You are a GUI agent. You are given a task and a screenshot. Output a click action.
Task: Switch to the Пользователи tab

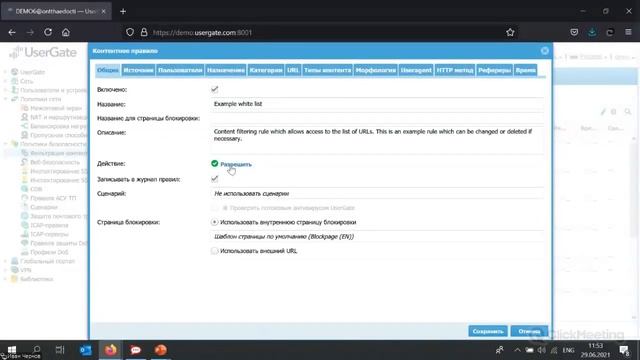tap(180, 70)
